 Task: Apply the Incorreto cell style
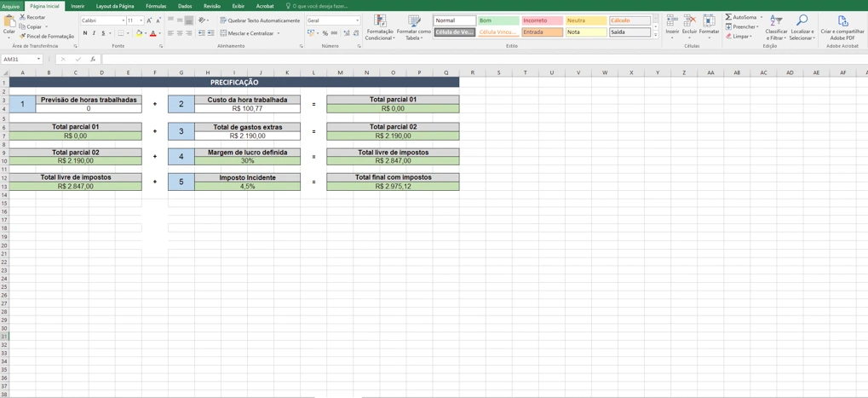[542, 20]
